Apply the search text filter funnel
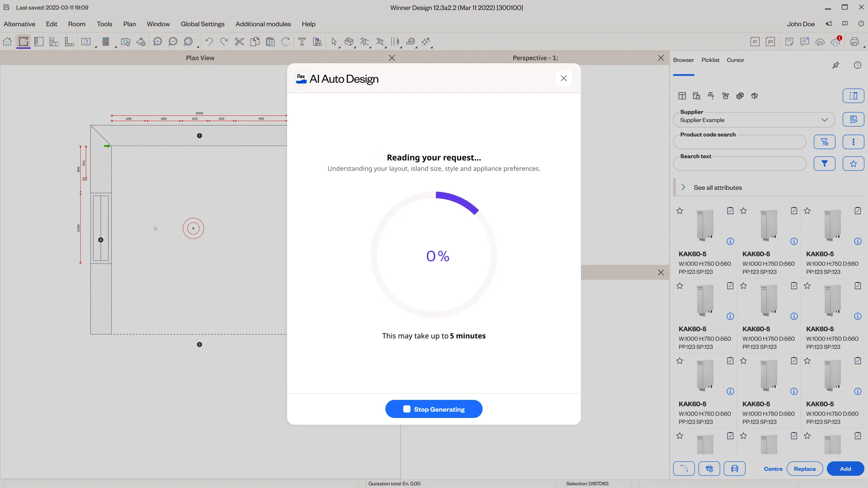The image size is (868, 488). 825,164
